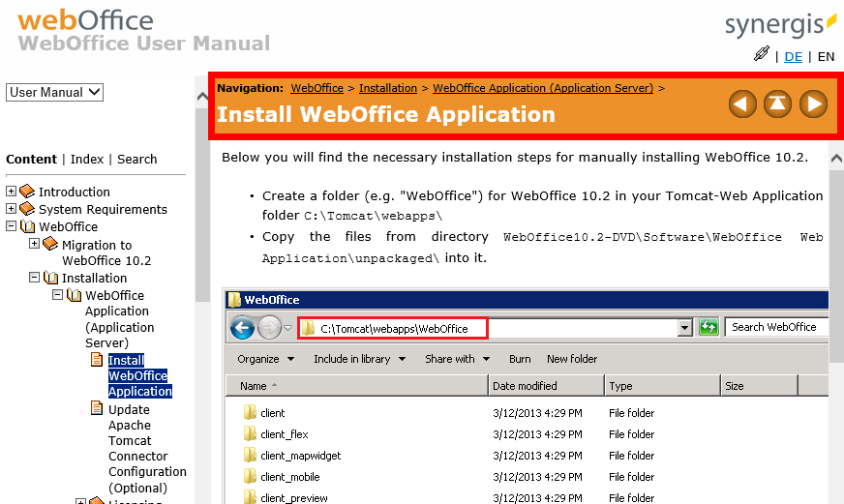The height and width of the screenshot is (504, 844).
Task: Click the System Requirements book icon
Action: [x=27, y=209]
